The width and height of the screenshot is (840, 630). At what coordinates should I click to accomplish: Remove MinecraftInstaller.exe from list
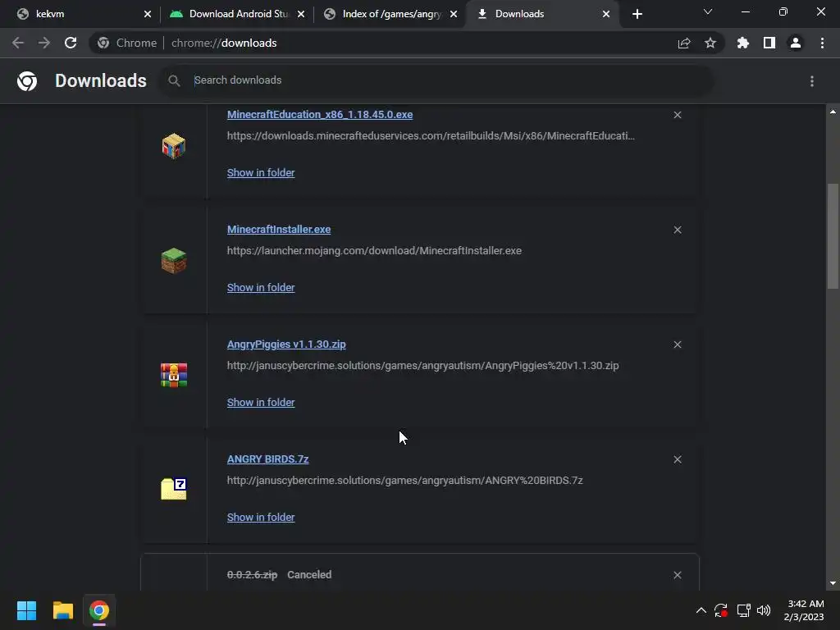(678, 230)
